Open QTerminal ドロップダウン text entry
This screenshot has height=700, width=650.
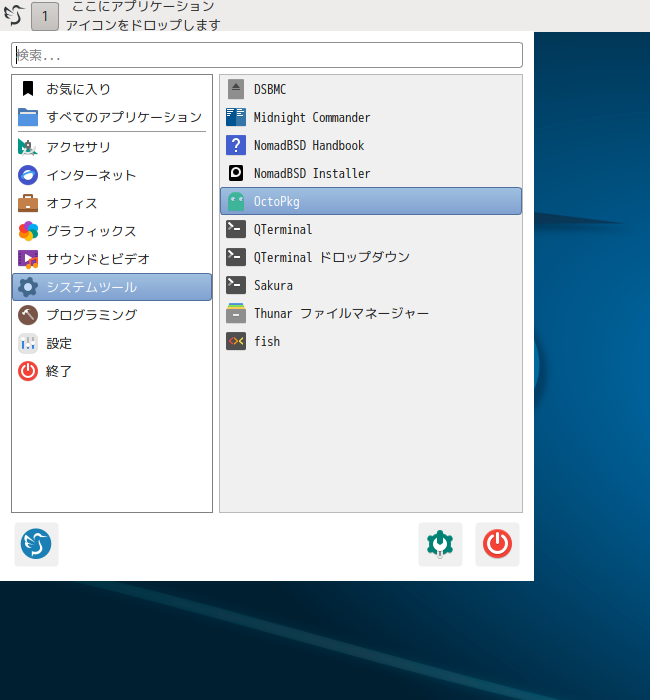point(332,257)
